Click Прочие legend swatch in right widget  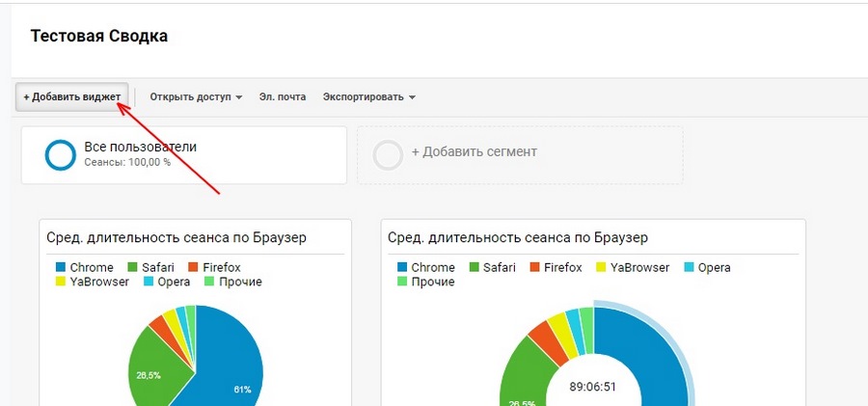[x=402, y=282]
